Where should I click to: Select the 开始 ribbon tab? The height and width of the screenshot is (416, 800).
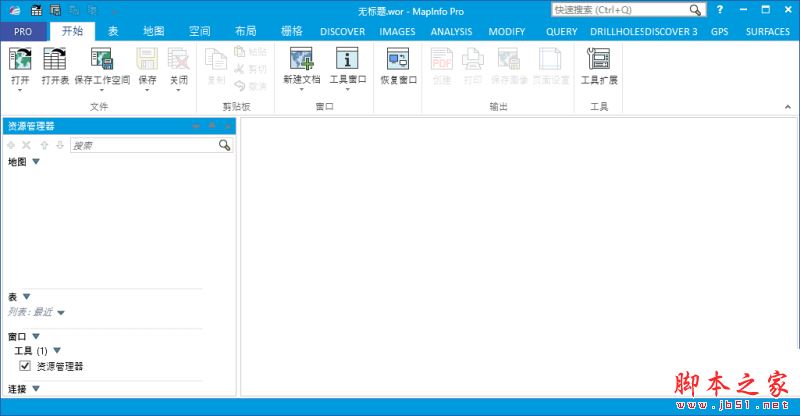click(x=72, y=31)
